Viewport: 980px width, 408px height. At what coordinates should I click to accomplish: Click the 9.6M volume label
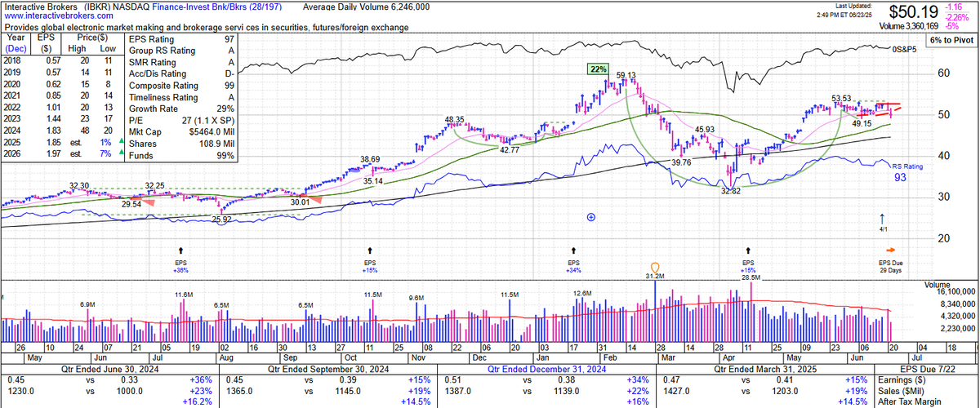(x=416, y=298)
